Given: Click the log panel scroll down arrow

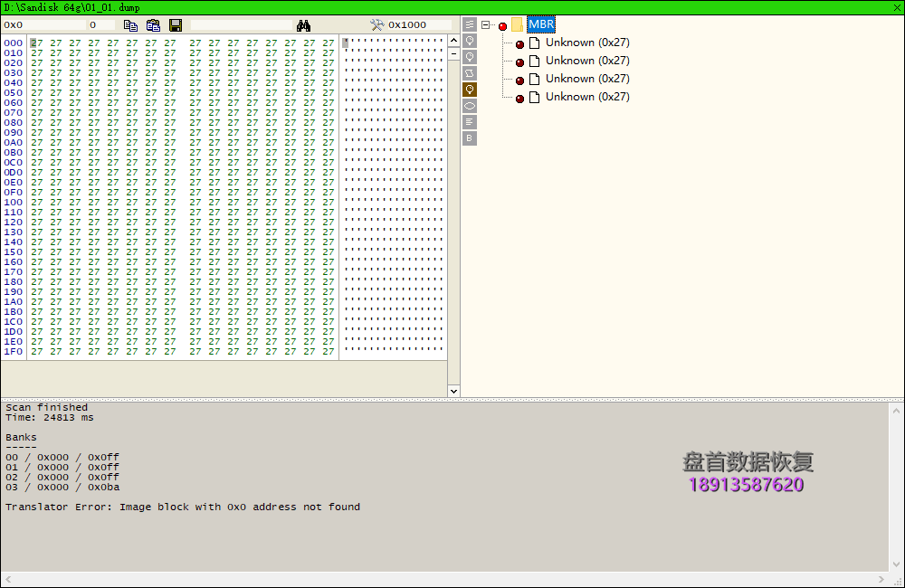Looking at the screenshot, I should [896, 564].
